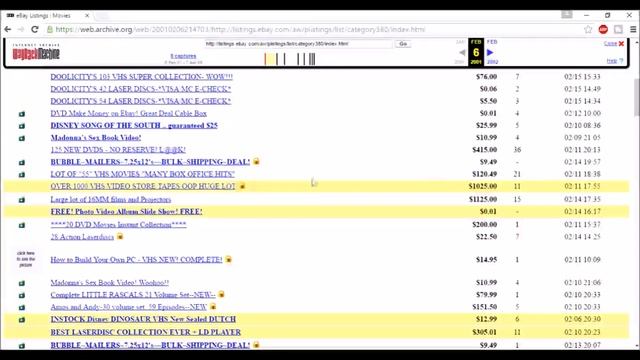
Task: Click gold icon after 28 Action Laserdiscs
Action: 120,236
